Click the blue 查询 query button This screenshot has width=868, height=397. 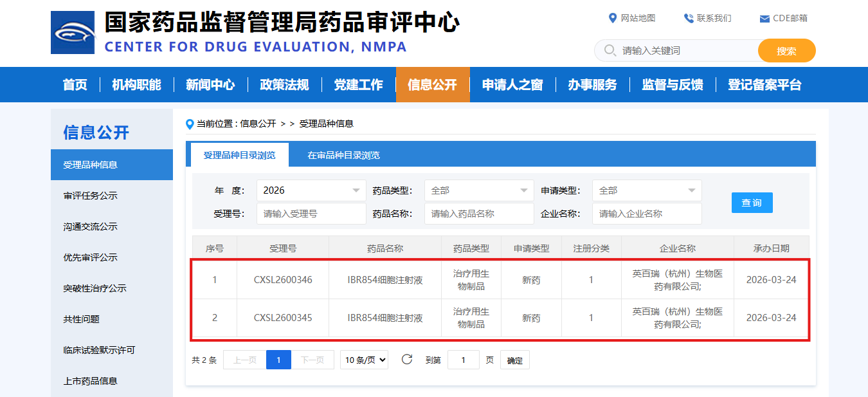click(x=752, y=202)
